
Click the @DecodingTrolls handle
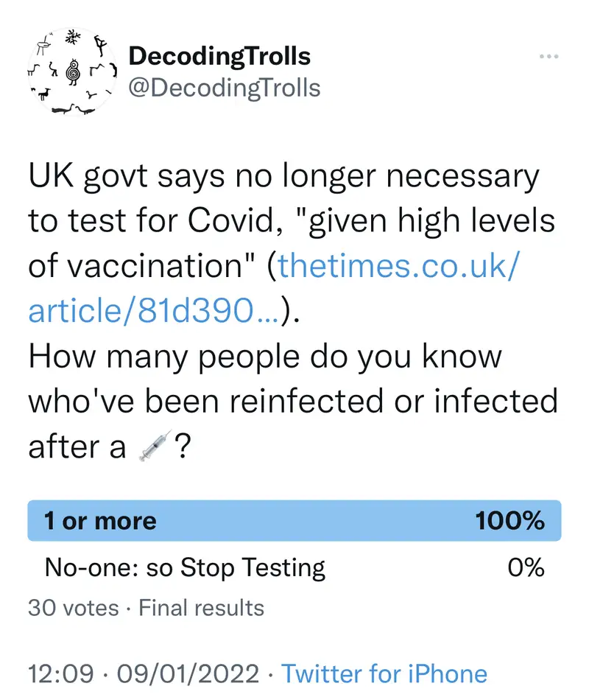point(225,88)
